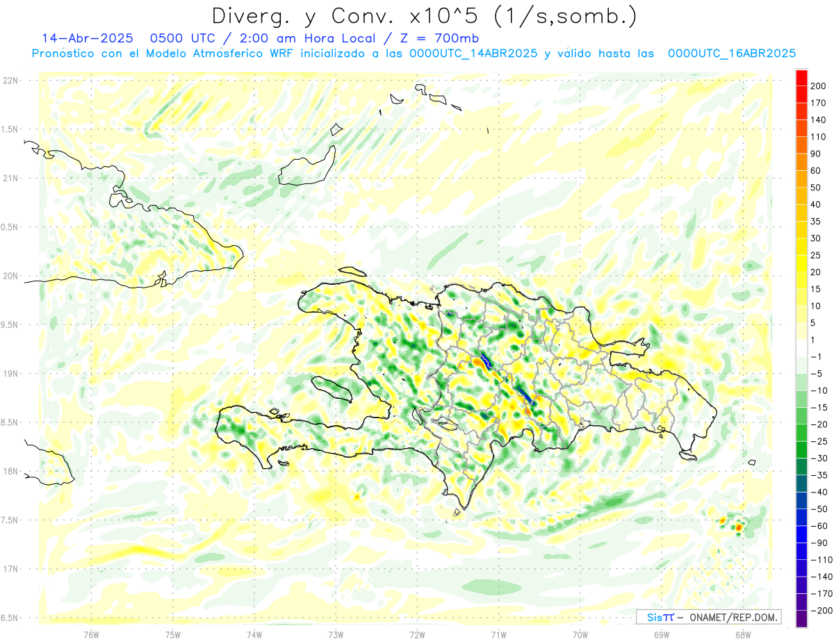Click the '73W' longitude label
Image resolution: width=834 pixels, height=644 pixels.
tap(336, 635)
